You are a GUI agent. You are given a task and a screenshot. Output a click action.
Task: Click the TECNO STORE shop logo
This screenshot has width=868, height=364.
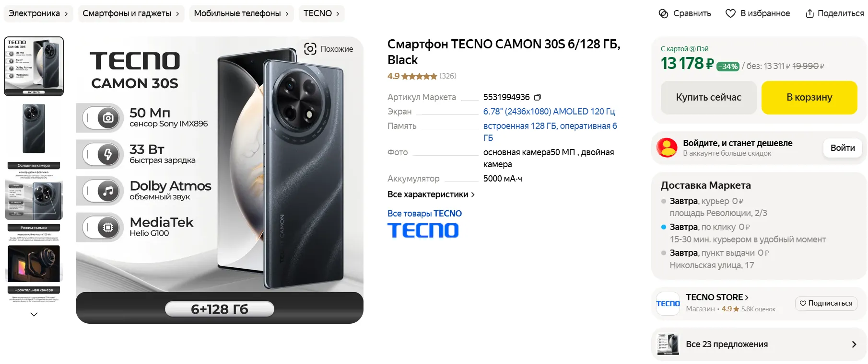tap(668, 304)
